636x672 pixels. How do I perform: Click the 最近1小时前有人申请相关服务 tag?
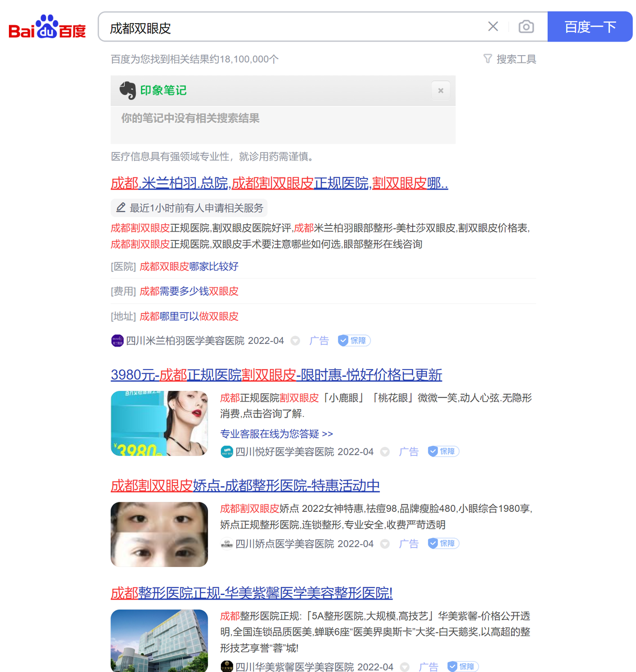[189, 208]
